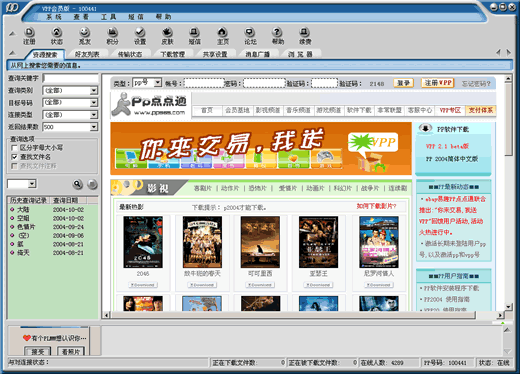
Task: Click the tab-scroll right arrow
Action: [x=508, y=52]
